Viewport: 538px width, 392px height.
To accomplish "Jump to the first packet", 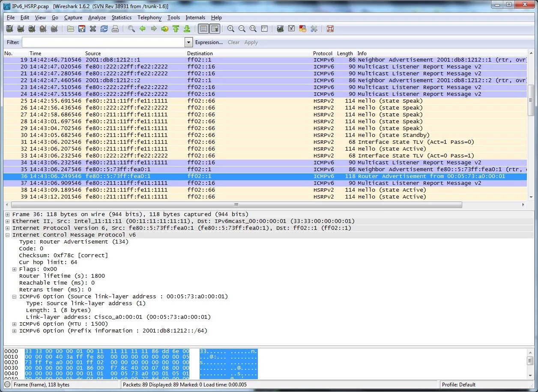I will [x=176, y=29].
